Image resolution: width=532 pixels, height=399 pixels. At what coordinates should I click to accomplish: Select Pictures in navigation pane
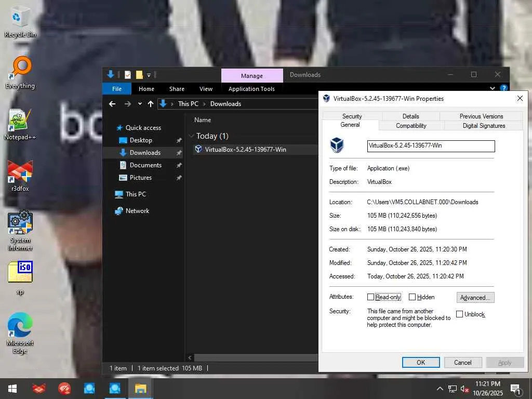140,178
